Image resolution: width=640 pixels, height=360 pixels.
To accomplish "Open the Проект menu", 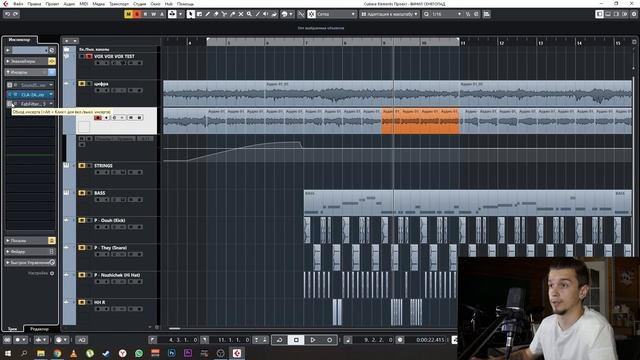I will click(52, 4).
